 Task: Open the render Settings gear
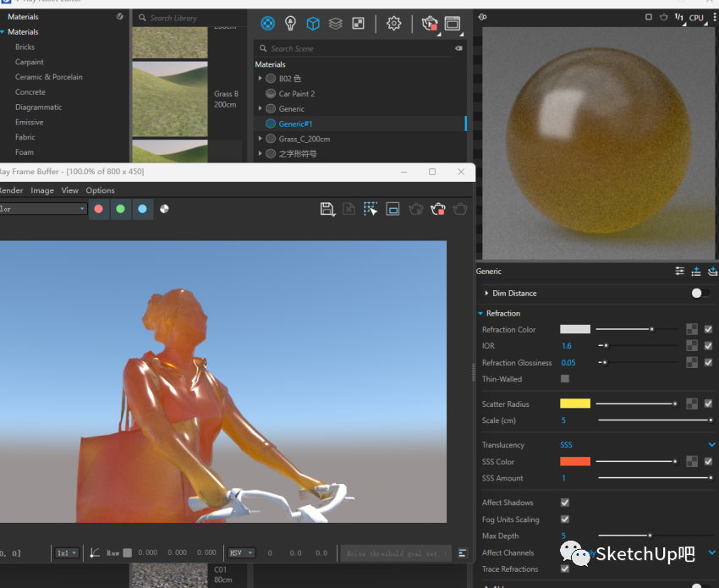393,24
